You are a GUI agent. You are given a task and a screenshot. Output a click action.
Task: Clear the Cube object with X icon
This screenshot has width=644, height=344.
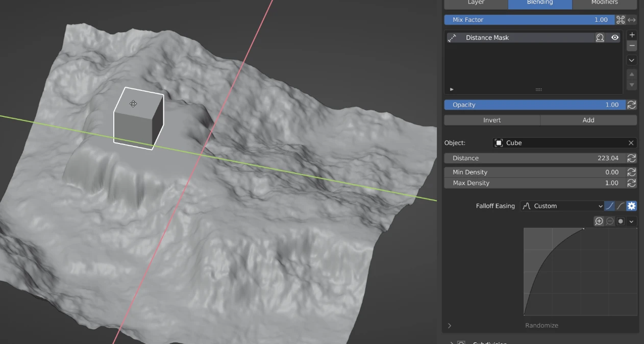click(631, 143)
